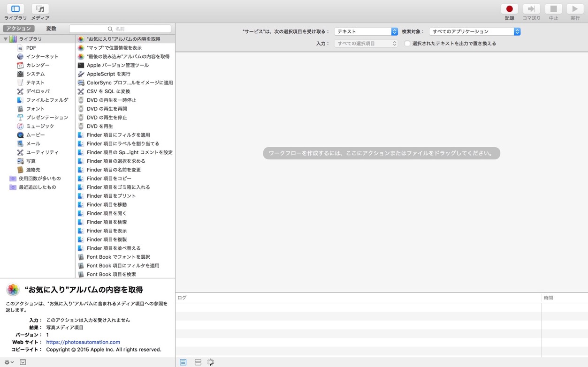This screenshot has width=588, height=367.
Task: Select the メール category icon
Action: tap(20, 143)
